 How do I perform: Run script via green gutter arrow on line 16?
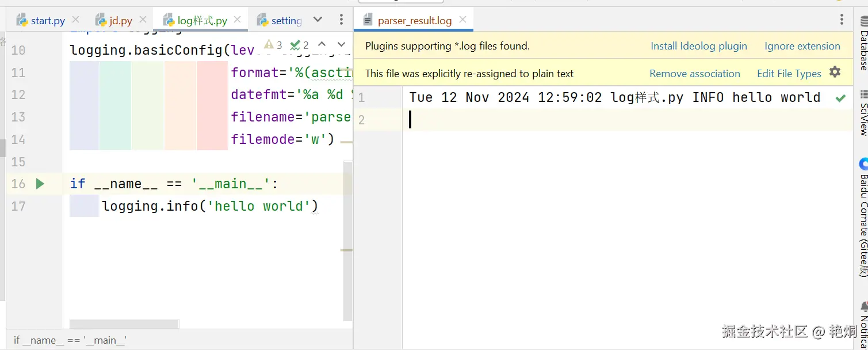coord(40,184)
